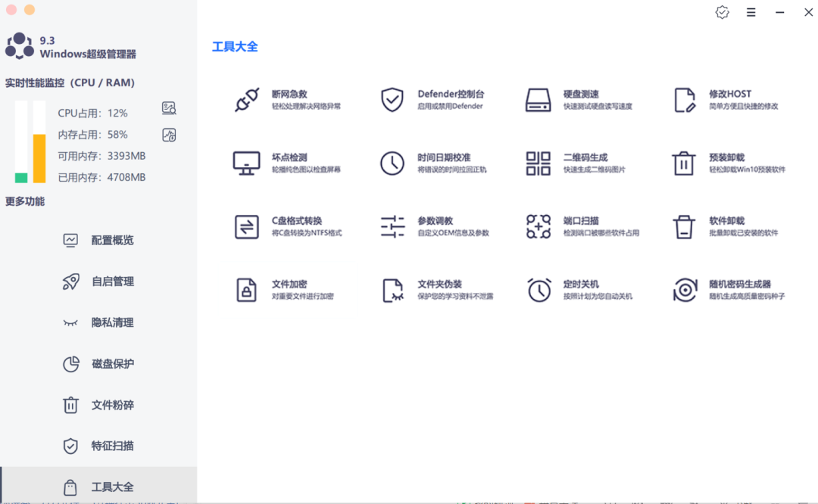818x504 pixels.
Task: Open the hamburger menu in title bar
Action: 751,12
